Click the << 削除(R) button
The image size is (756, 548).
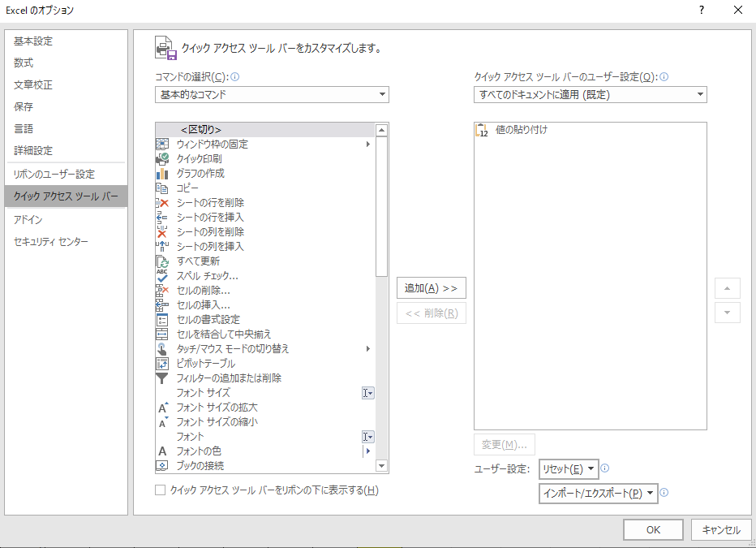pyautogui.click(x=431, y=313)
